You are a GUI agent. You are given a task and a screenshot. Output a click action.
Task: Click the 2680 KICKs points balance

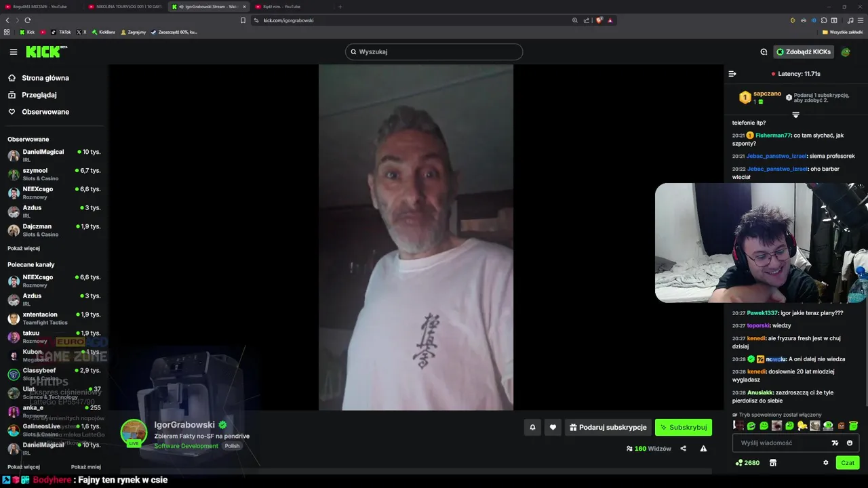[x=747, y=463]
